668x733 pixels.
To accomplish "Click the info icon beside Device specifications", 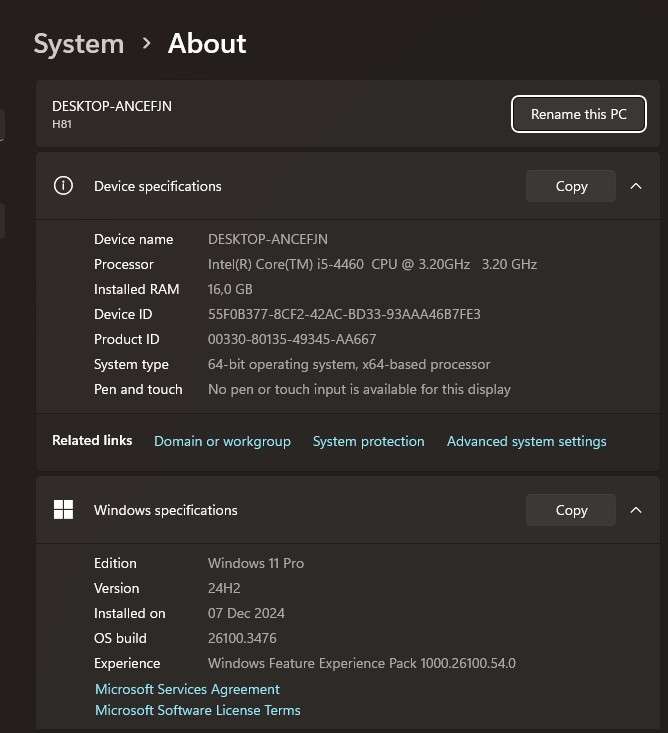I will tap(63, 186).
